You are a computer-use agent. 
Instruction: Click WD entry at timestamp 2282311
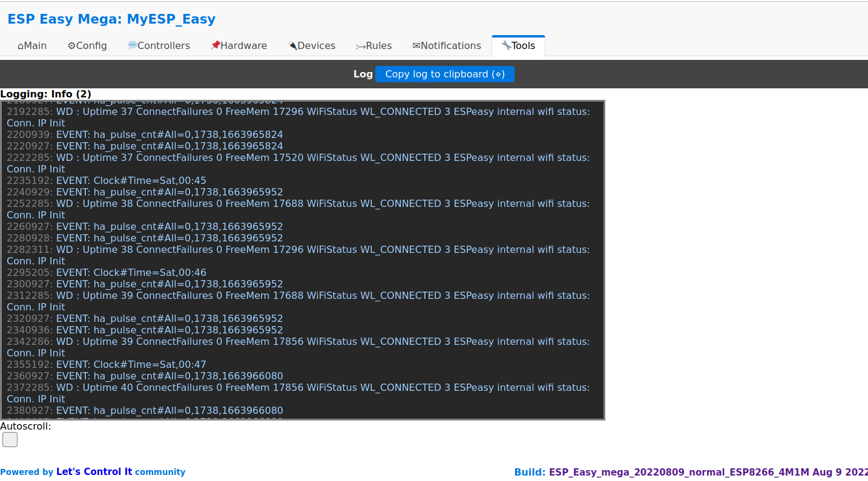tap(298, 255)
